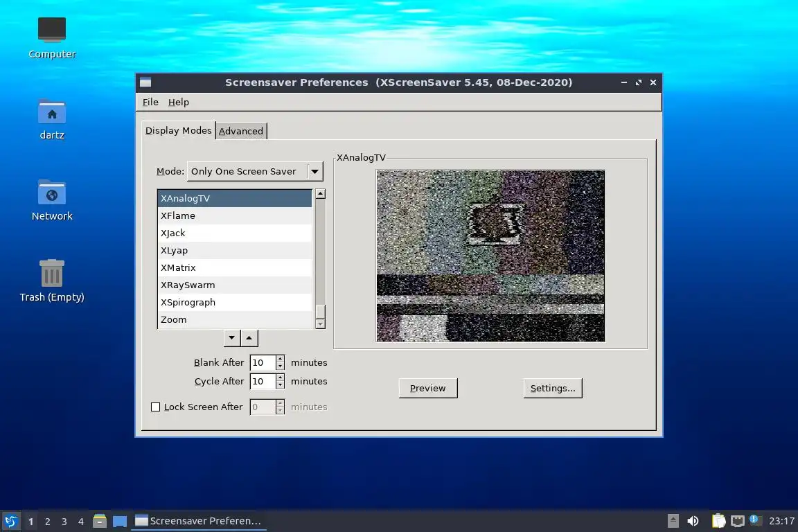Switch to workspace 2

click(47, 522)
